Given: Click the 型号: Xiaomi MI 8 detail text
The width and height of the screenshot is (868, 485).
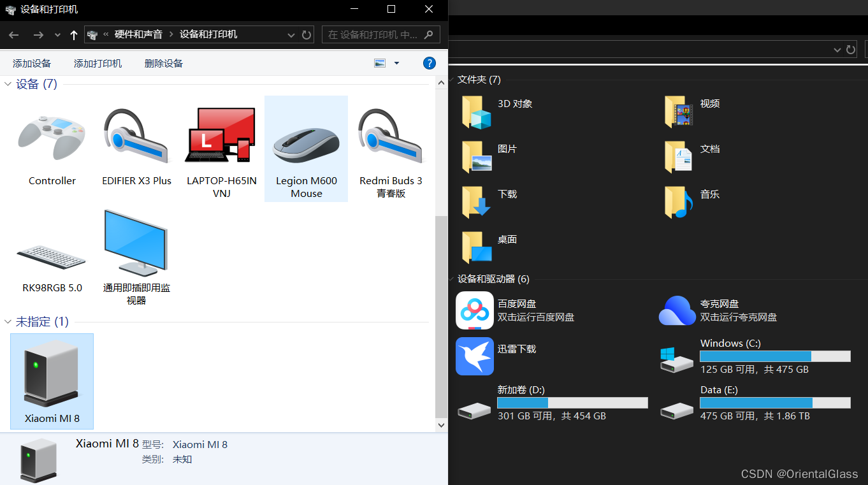Looking at the screenshot, I should point(184,445).
